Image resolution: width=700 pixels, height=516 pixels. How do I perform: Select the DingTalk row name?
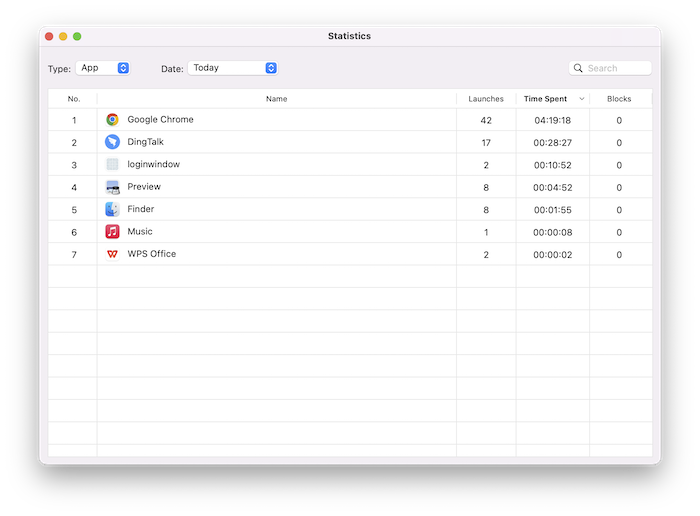(x=146, y=142)
